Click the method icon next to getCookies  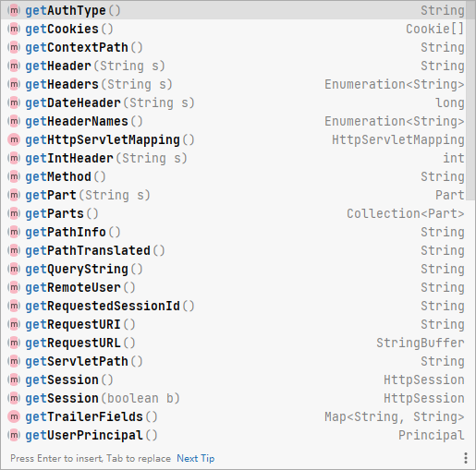tap(14, 29)
